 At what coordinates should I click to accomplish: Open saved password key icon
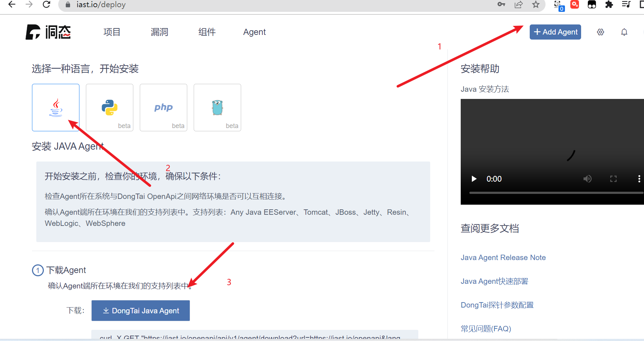click(501, 5)
